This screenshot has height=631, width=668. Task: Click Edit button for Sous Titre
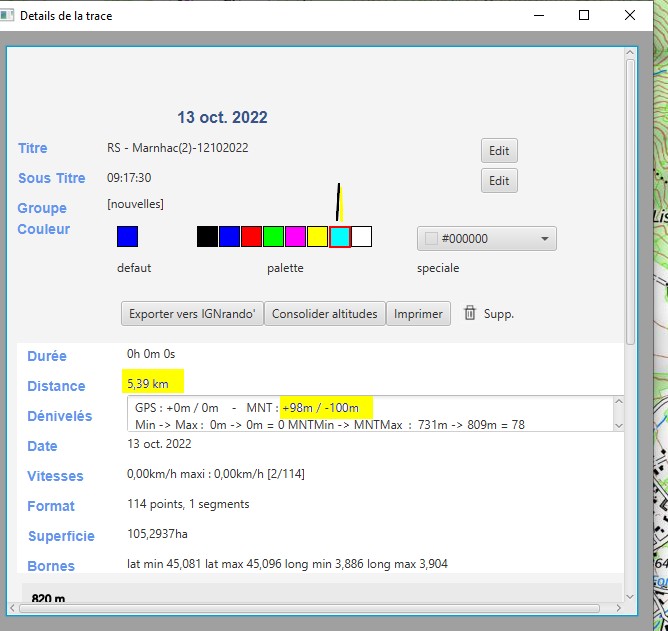[x=499, y=181]
